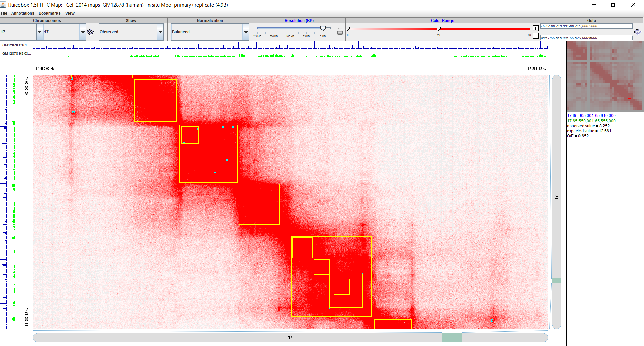Screen dimensions: 644x346
Task: Click the Goto panel header
Action: [x=592, y=21]
